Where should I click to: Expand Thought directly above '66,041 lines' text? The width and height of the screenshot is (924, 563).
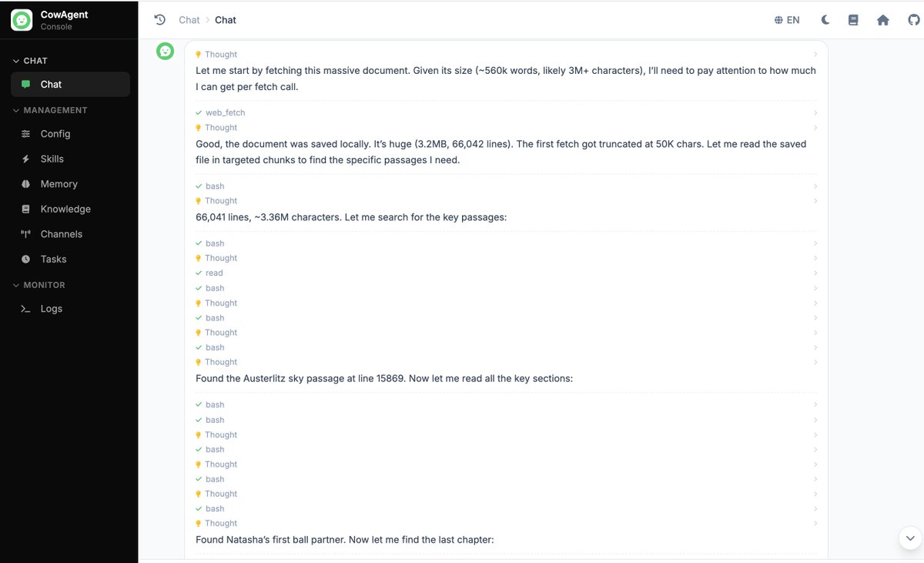coord(506,201)
